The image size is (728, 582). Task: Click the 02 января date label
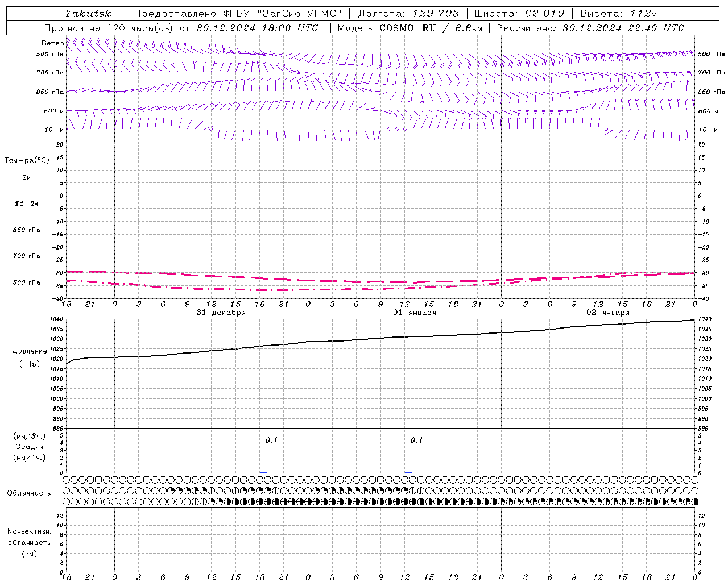(x=608, y=313)
